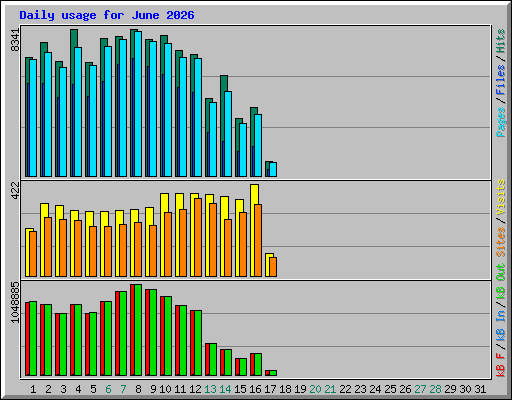Click day 24 on the x-axis
Viewport: 512px width, 400px height.
(375, 389)
